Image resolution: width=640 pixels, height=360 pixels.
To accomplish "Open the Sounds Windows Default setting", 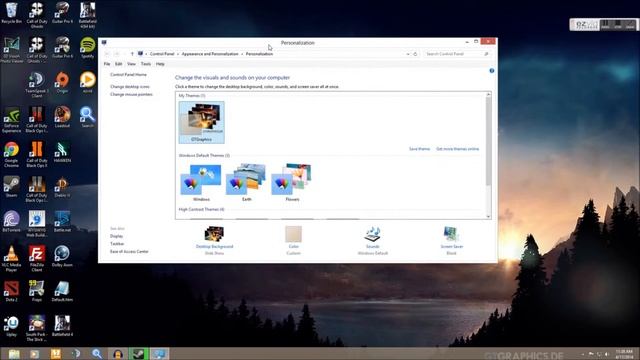I will click(373, 240).
